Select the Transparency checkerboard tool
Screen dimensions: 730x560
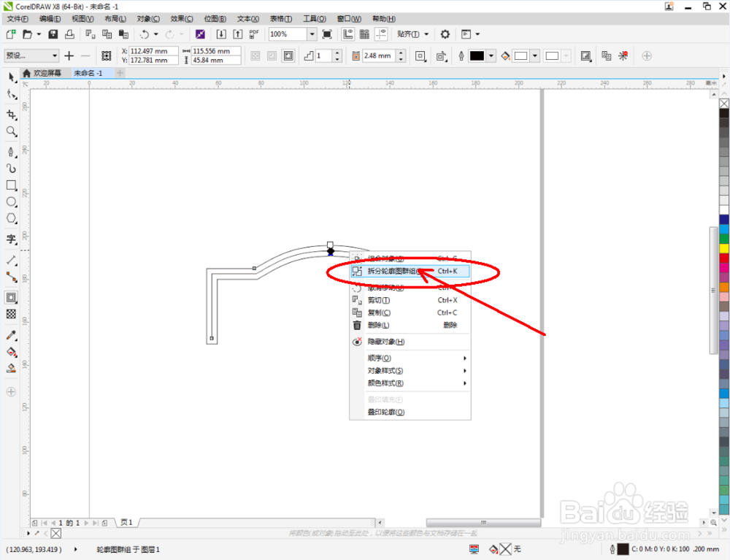point(12,314)
